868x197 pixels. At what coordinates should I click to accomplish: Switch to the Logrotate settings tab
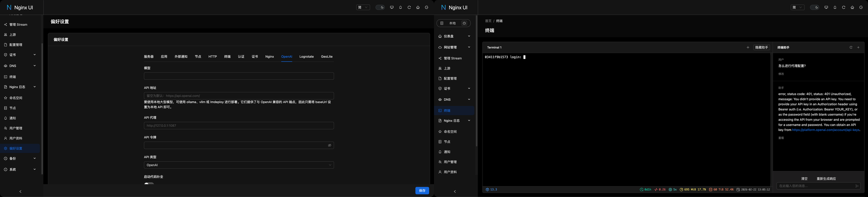(306, 57)
